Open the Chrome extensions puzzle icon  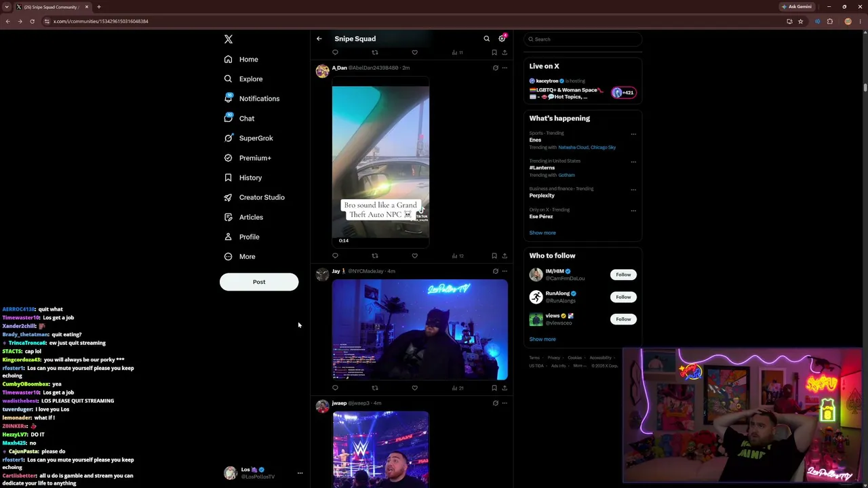[829, 21]
